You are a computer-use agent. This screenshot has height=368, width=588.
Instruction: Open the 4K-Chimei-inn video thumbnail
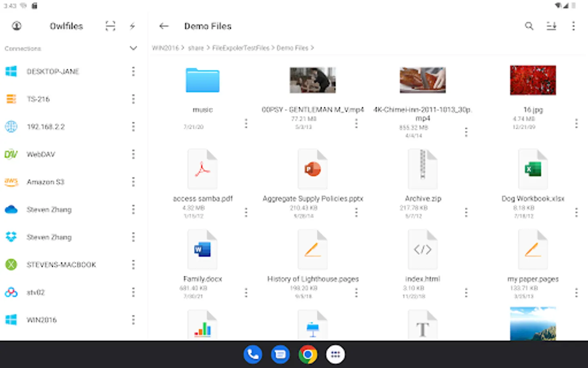423,80
